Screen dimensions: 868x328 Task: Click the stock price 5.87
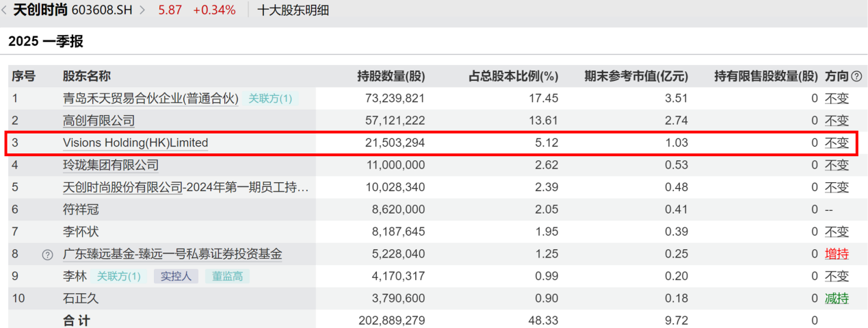pyautogui.click(x=170, y=10)
